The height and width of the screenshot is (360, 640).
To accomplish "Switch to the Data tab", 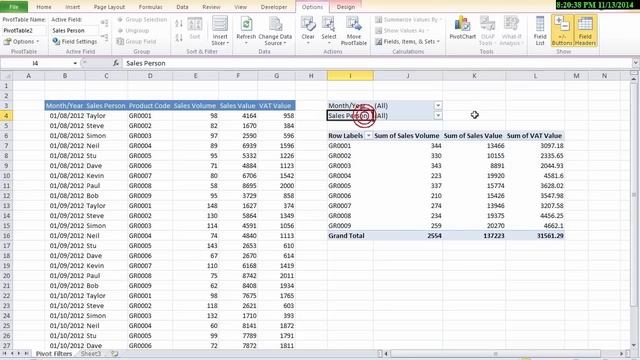I will click(182, 7).
